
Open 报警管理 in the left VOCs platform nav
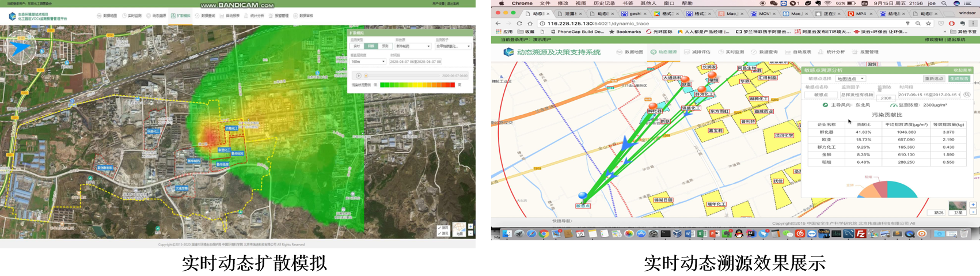279,16
